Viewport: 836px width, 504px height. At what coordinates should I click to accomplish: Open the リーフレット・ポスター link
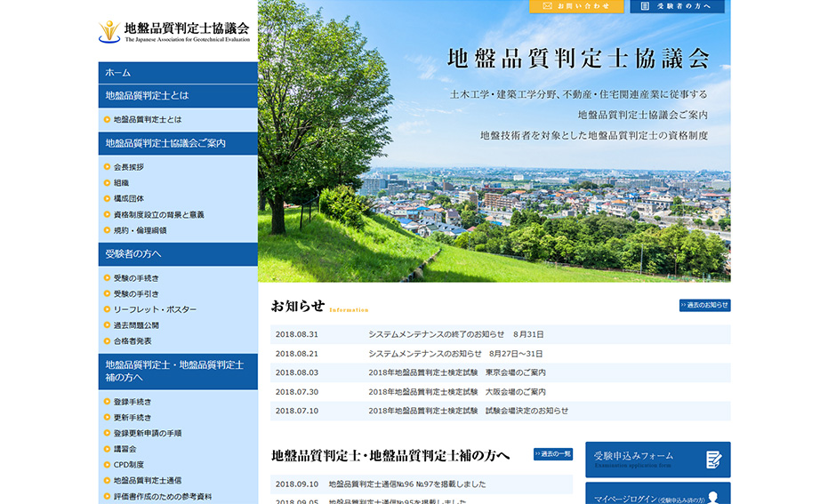155,309
